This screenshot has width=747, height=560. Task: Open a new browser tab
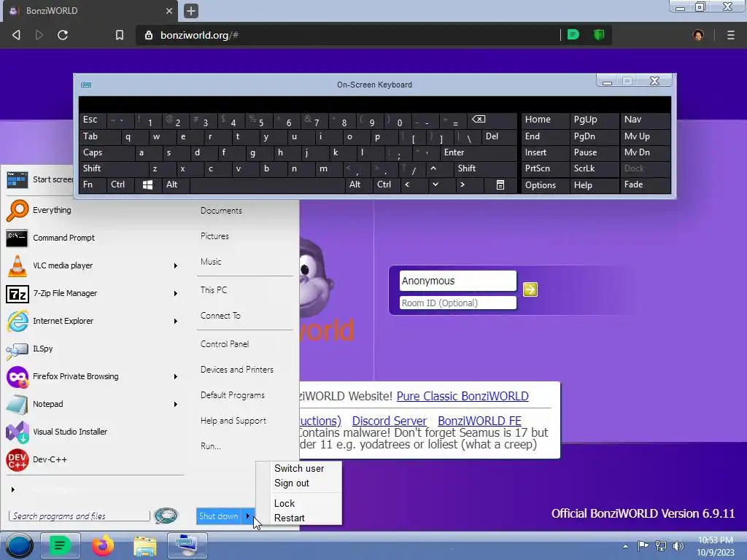[x=191, y=10]
